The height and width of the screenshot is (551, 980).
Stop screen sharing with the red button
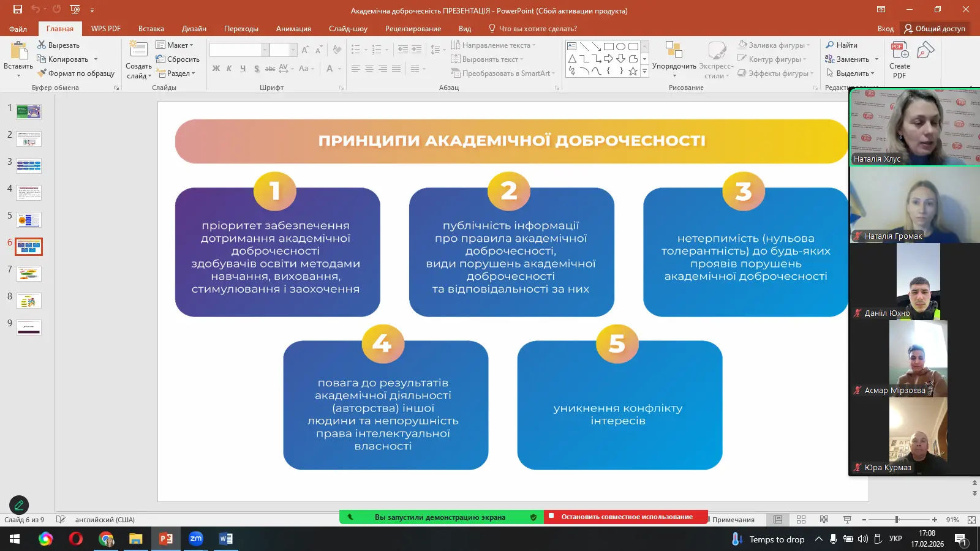click(x=625, y=517)
